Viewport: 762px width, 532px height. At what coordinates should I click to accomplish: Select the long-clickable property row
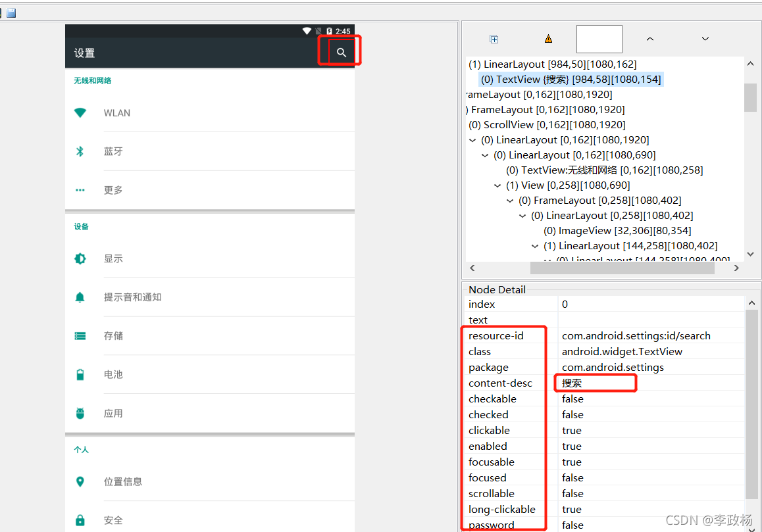point(604,509)
